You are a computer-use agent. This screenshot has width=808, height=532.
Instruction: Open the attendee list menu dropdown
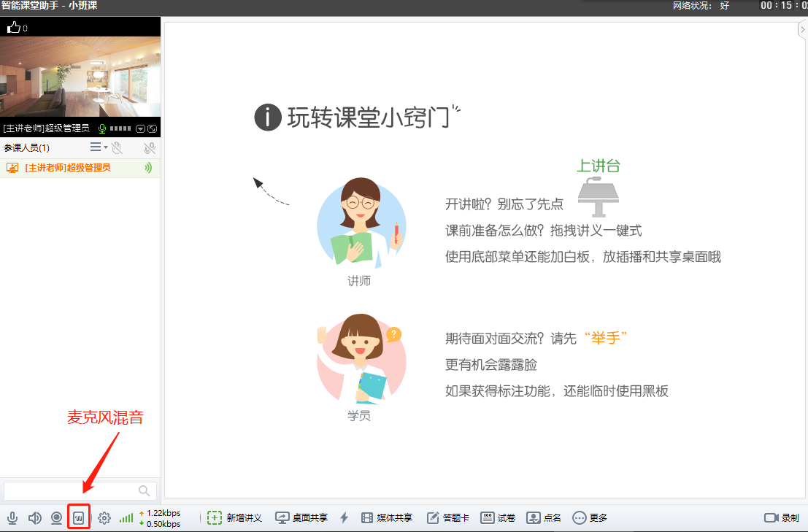pyautogui.click(x=98, y=147)
